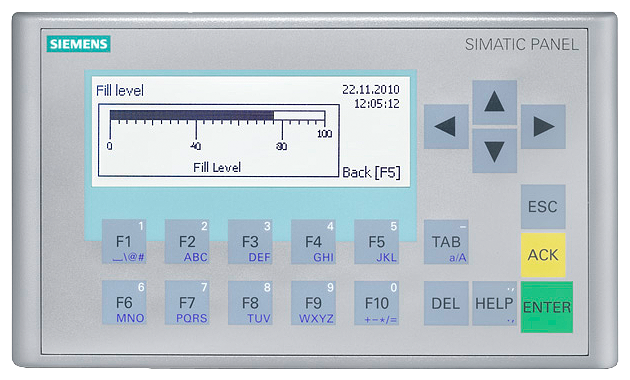Confirm with the green ENTER key
The height and width of the screenshot is (380, 630).
coord(547,307)
